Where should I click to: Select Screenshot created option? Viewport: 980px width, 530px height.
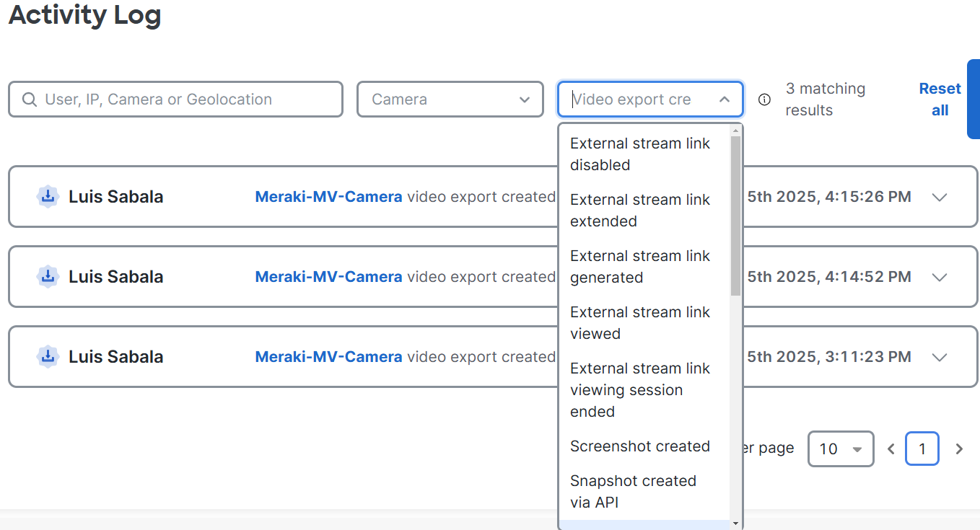coord(644,446)
